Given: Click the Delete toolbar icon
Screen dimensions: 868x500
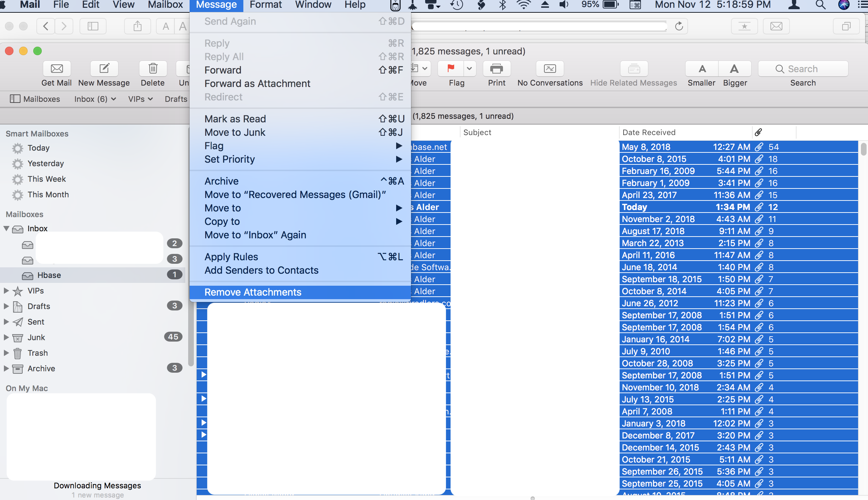Looking at the screenshot, I should (153, 69).
